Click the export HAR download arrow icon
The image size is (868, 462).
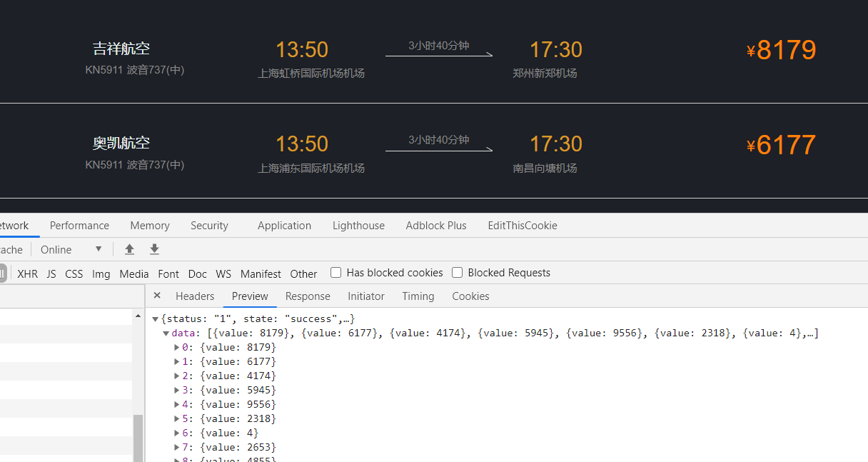pyautogui.click(x=154, y=249)
